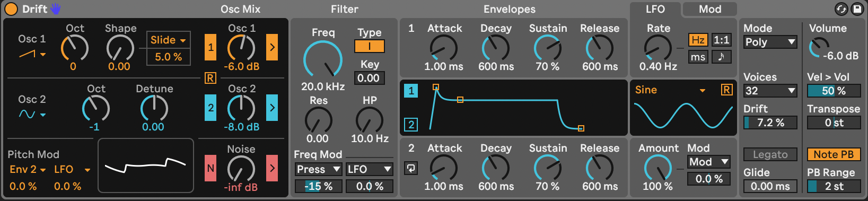Set LFO rate mode to ms

(698, 57)
